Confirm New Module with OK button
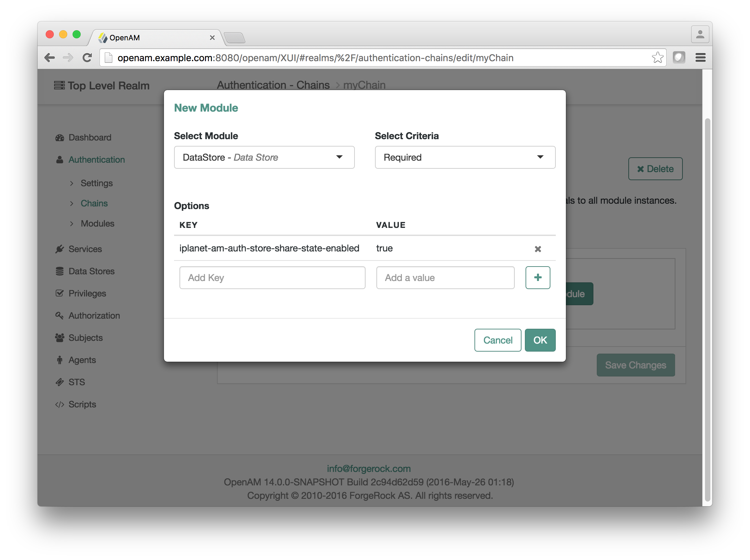The image size is (750, 560). [x=540, y=340]
